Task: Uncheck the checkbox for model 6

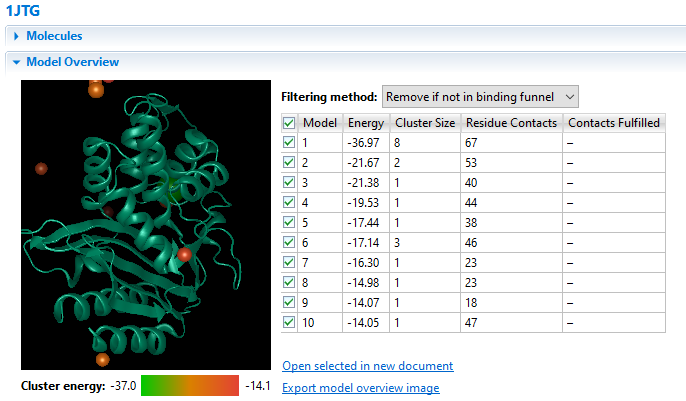Action: point(289,243)
